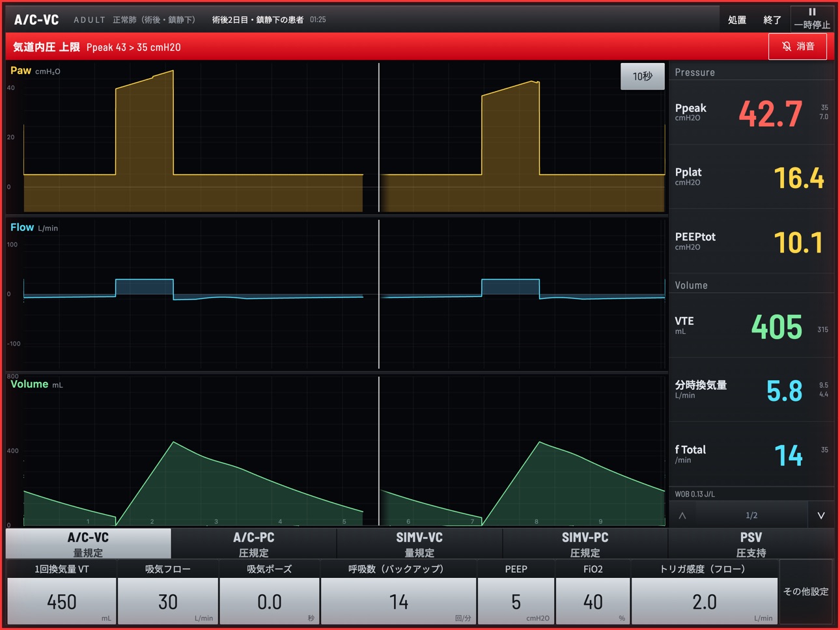The image size is (840, 630).
Task: Click the A/C-VC mode title
Action: pos(36,20)
